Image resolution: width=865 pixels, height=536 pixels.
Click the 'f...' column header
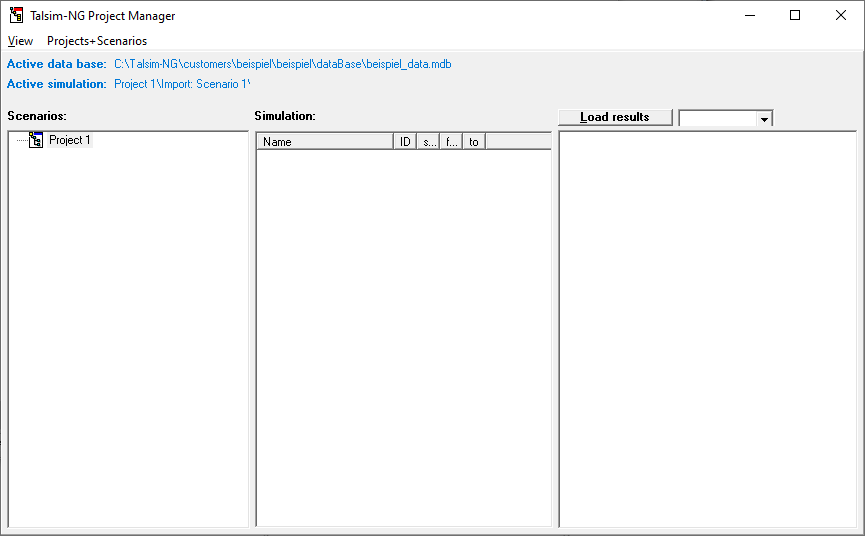(451, 142)
